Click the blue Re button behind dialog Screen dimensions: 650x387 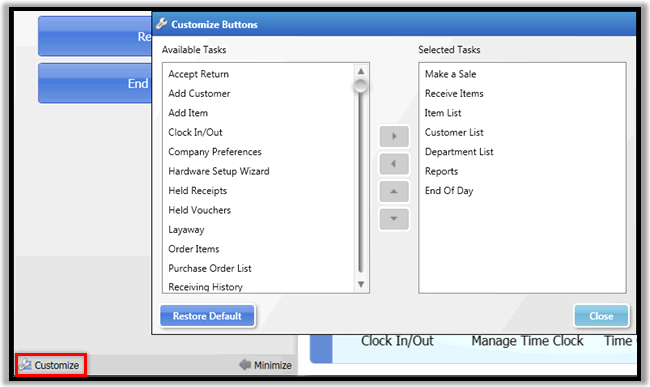click(95, 36)
